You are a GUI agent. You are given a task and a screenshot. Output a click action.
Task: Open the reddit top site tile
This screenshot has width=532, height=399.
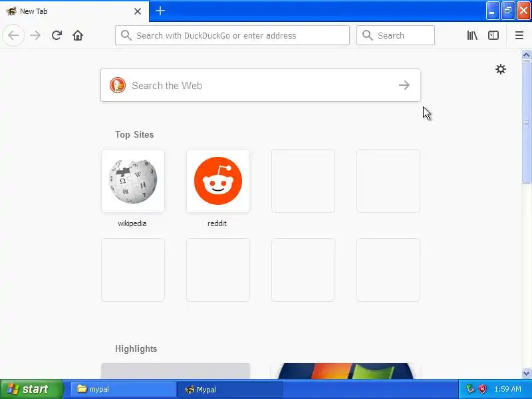click(x=218, y=181)
